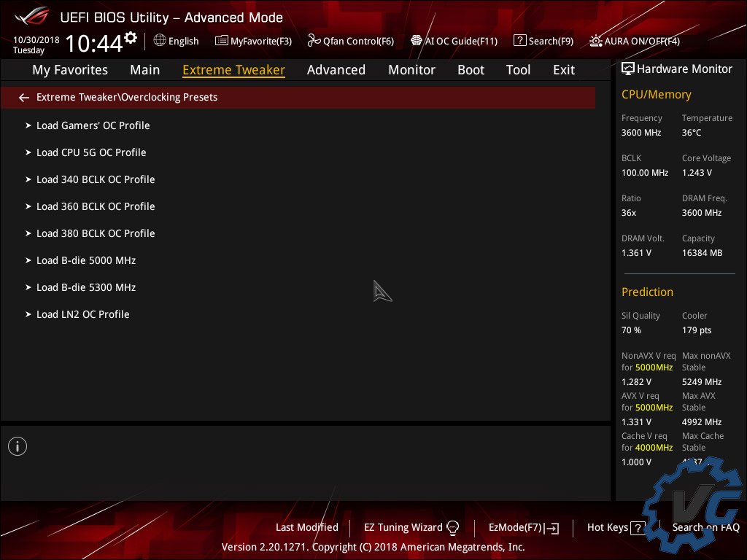Click the EzMode exit arrow icon
The width and height of the screenshot is (747, 560).
click(551, 528)
